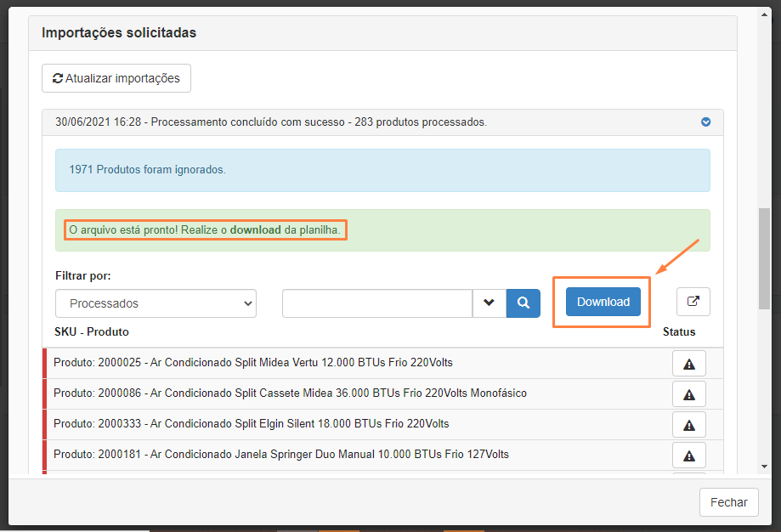Screen dimensions: 781x532
Task: Select the Springer Duo Manual 10.000 row
Action: (281, 455)
